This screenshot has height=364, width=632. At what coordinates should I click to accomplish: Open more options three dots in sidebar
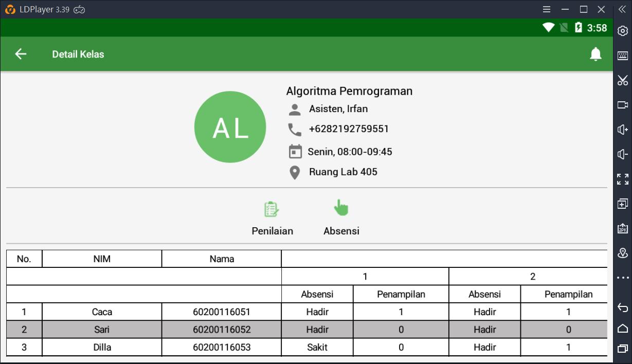click(622, 278)
